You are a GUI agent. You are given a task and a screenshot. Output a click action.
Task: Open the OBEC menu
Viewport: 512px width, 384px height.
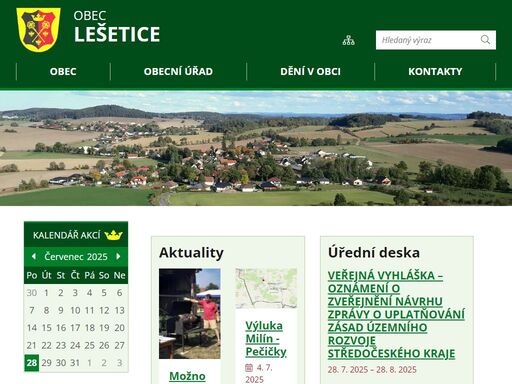63,71
